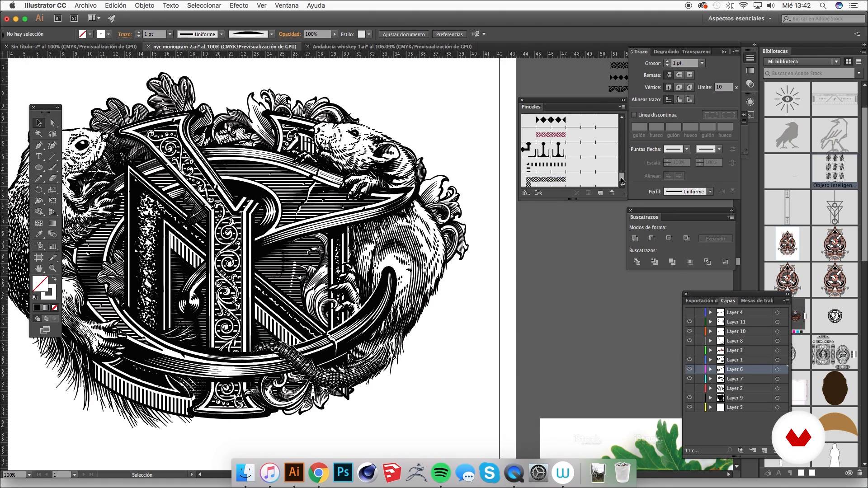This screenshot has height=488, width=868.
Task: Toggle visibility of Layer 9
Action: [689, 398]
